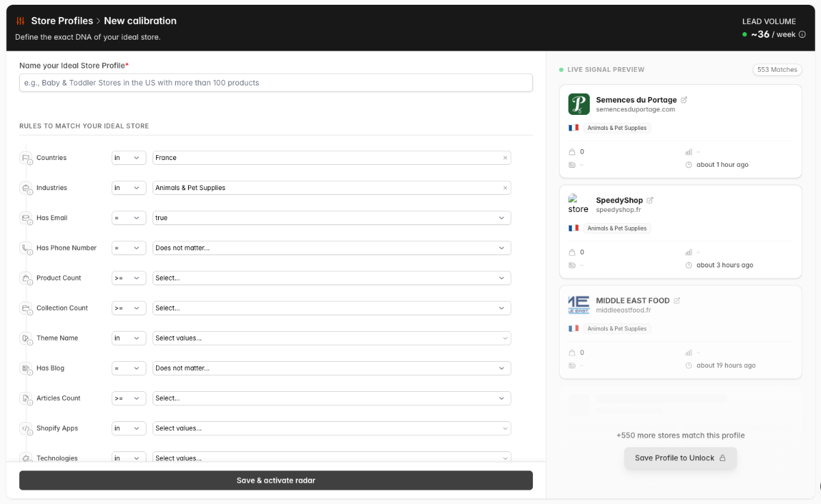
Task: Click the Lead Volume info icon
Action: coord(803,34)
